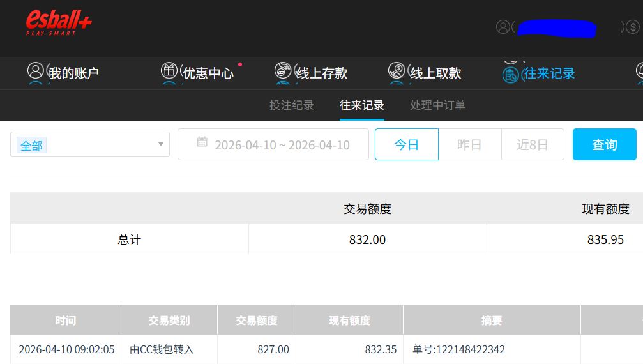643x364 pixels.
Task: Open 优惠中心 via its gift icon
Action: (x=169, y=71)
